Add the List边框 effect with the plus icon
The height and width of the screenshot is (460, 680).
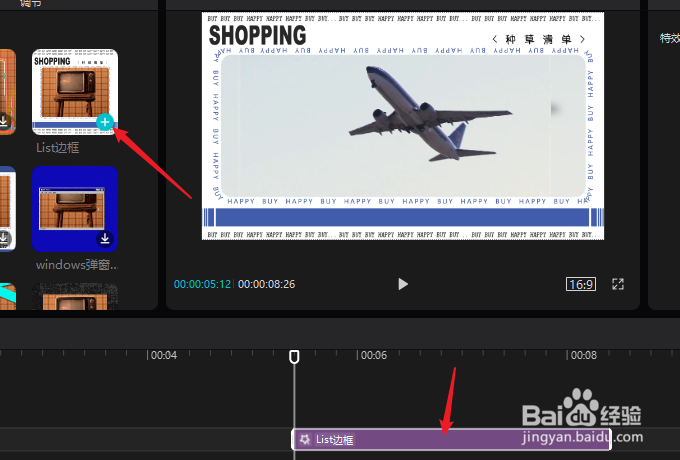tap(105, 122)
